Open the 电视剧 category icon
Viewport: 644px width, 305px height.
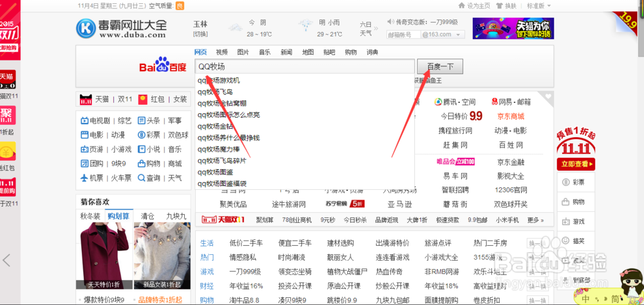84,121
